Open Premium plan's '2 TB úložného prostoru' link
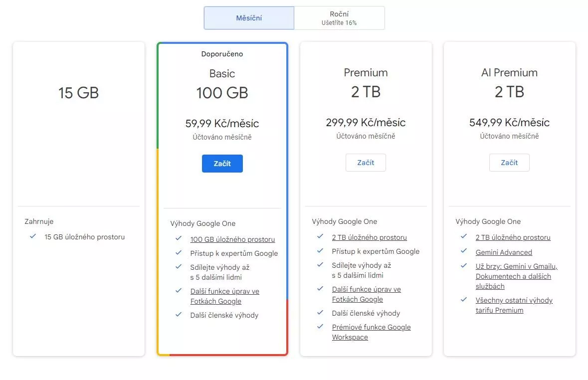The image size is (588, 380). (x=370, y=237)
